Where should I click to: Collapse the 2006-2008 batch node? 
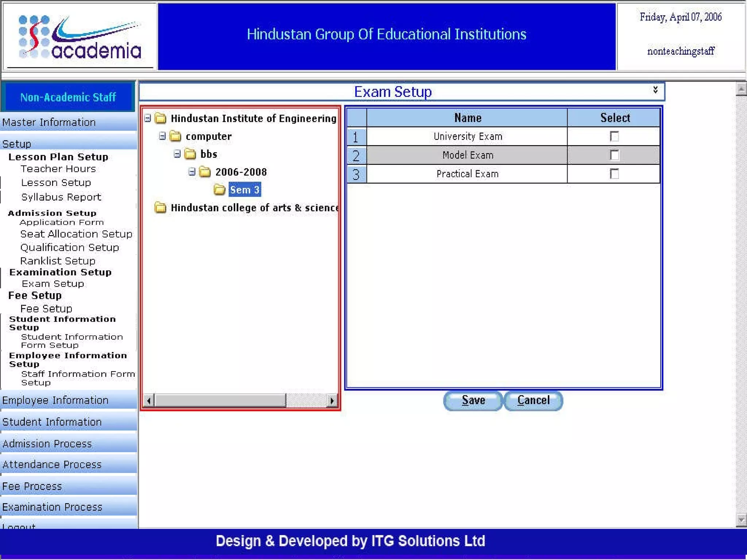pyautogui.click(x=192, y=172)
